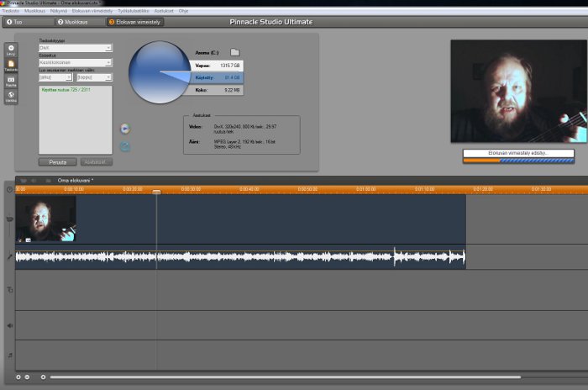Click the horizontal timeline scrollbar
The width and height of the screenshot is (588, 390).
point(286,377)
